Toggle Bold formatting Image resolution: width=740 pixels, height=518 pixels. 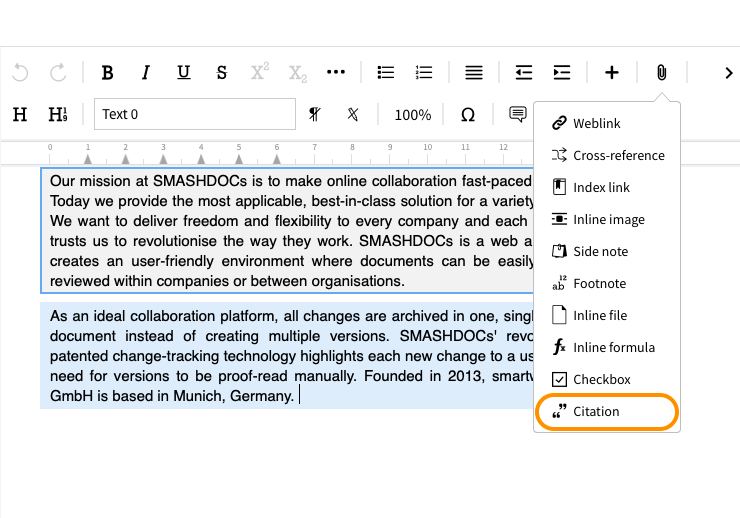tap(107, 72)
